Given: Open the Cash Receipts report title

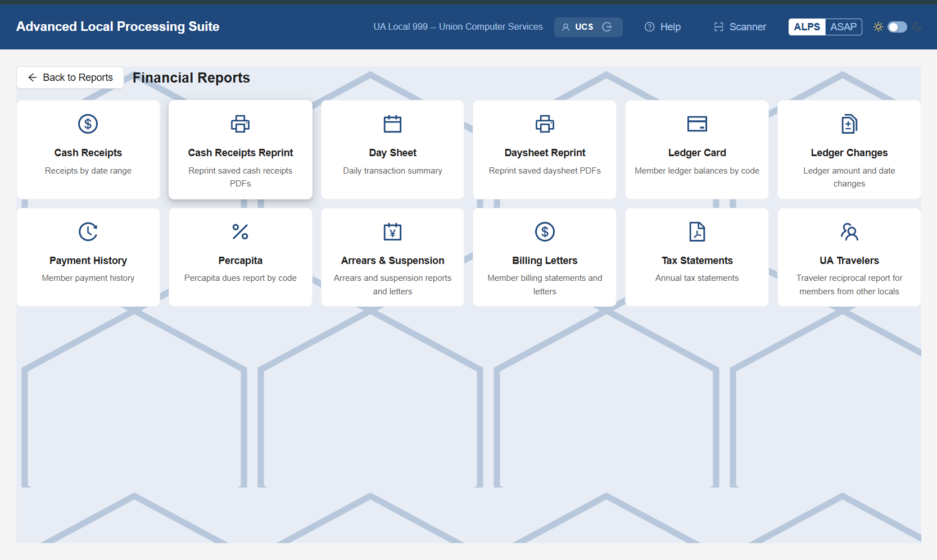Looking at the screenshot, I should pyautogui.click(x=88, y=153).
